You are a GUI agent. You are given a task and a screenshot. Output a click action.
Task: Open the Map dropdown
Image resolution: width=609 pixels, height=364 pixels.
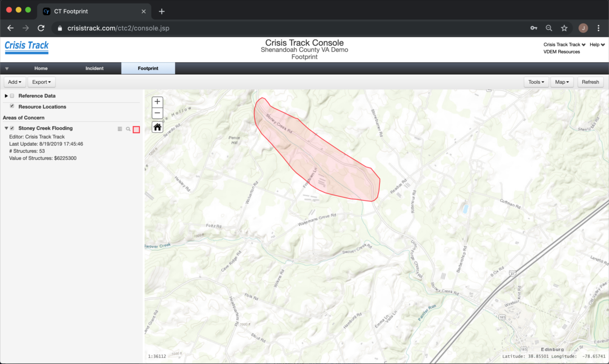point(562,81)
